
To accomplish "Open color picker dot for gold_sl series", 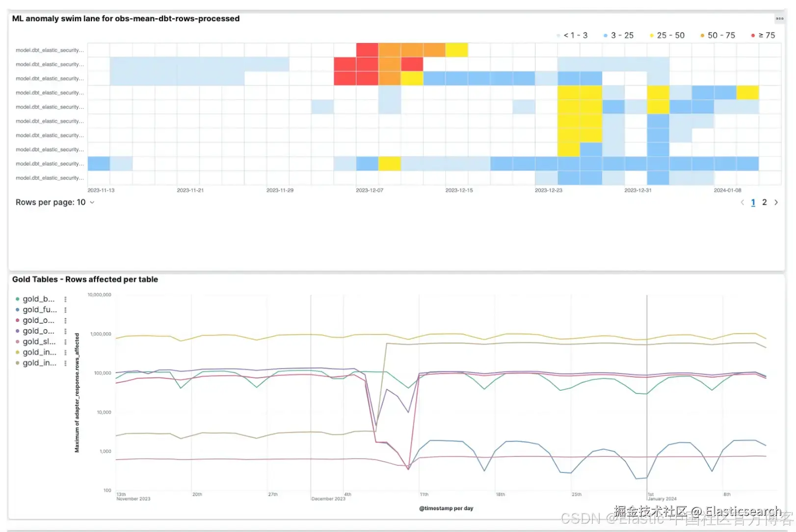I will pos(18,342).
